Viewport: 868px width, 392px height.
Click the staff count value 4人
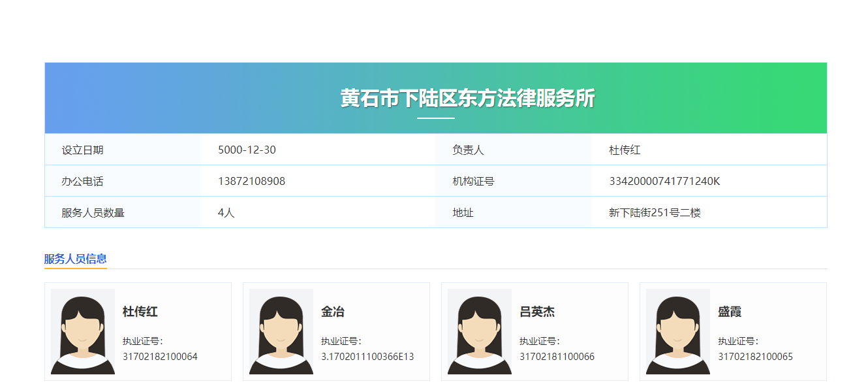[226, 212]
